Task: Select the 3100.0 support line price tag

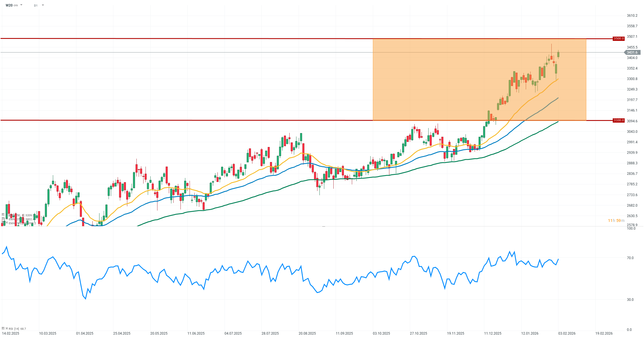Action: pyautogui.click(x=618, y=120)
